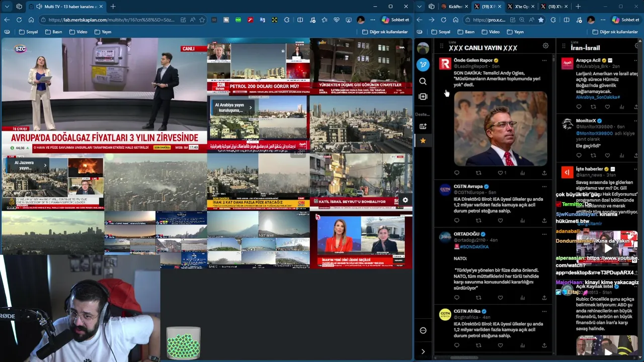Open Sosyal bookmarks folder in Multi TV window
Viewport: 644px width, 362px height.
[x=28, y=32]
